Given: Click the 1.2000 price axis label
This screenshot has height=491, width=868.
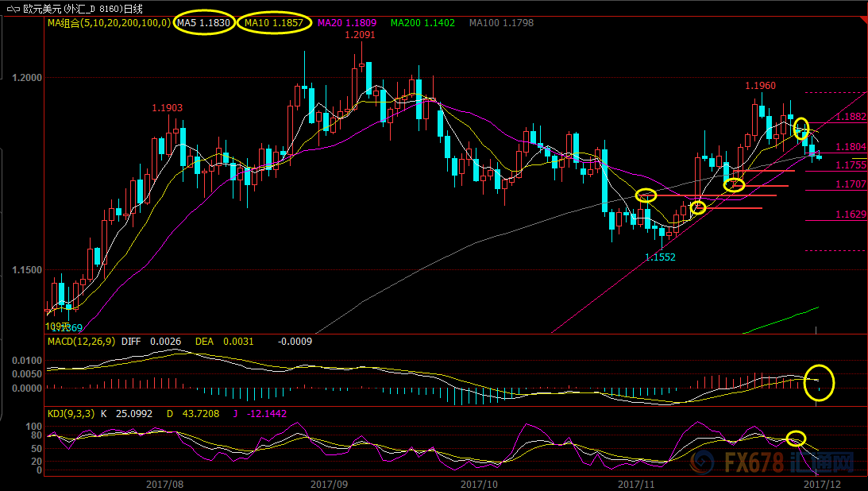Looking at the screenshot, I should tap(27, 78).
